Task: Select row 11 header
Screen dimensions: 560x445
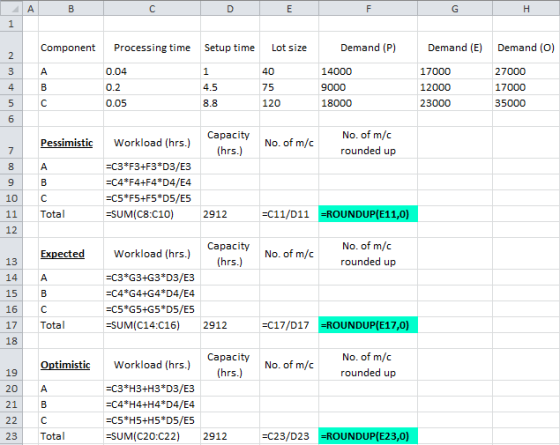Action: 11,214
